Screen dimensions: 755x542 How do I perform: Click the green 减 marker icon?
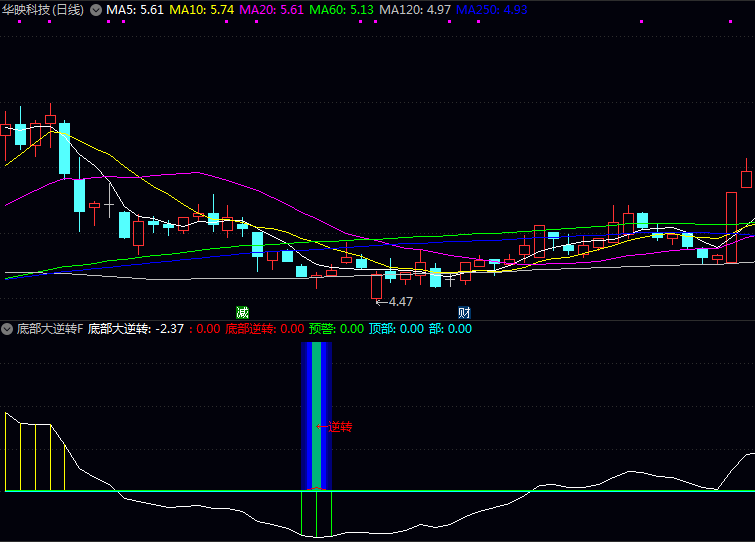point(242,312)
